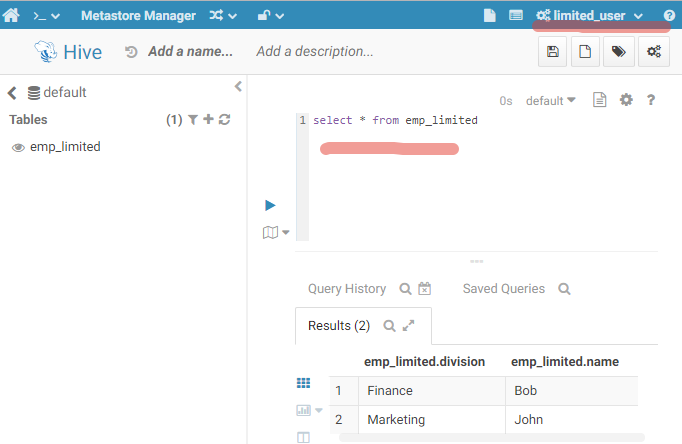Toggle the column split view icon under results
The width and height of the screenshot is (682, 444).
[x=304, y=437]
